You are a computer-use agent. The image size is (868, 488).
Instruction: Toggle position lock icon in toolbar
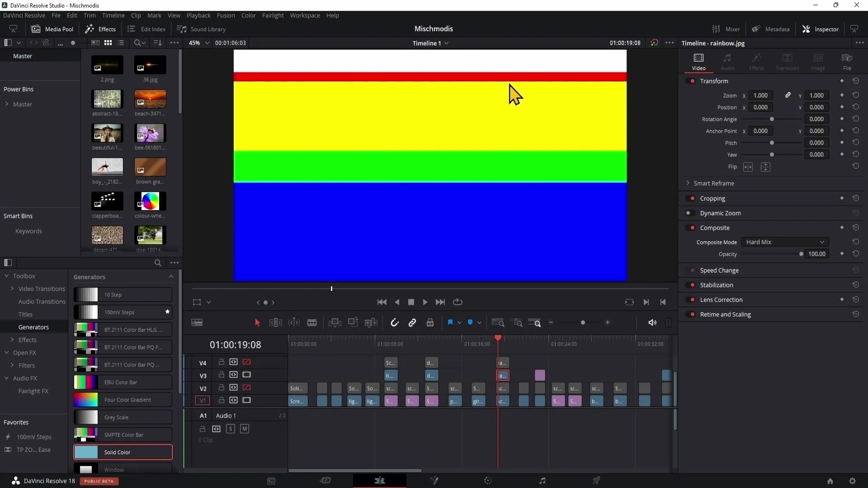[x=430, y=323]
